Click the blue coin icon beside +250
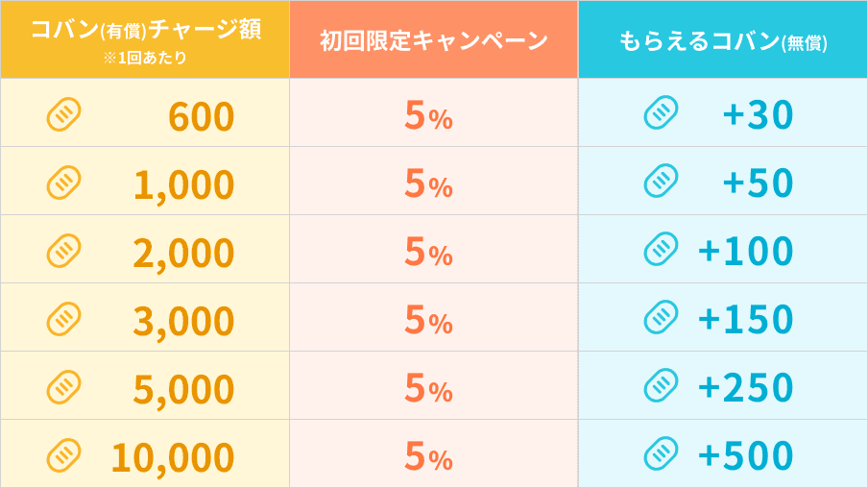The height and width of the screenshot is (488, 868). 661,385
